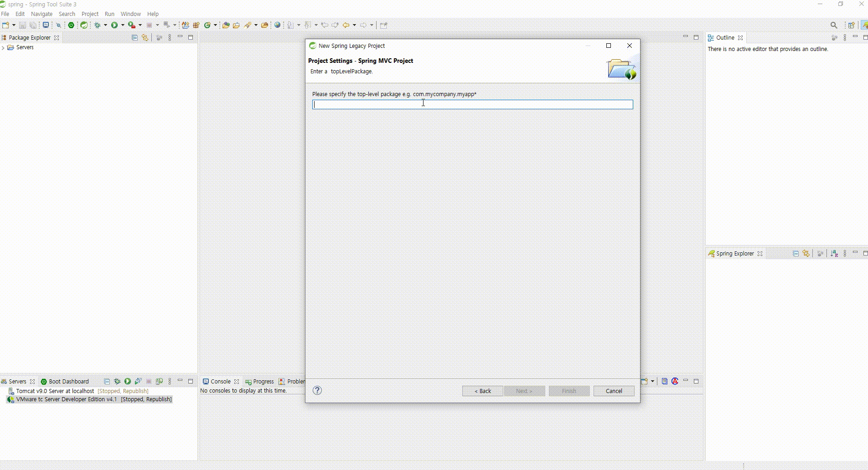This screenshot has width=868, height=470.
Task: Open the Help menu
Action: click(x=153, y=14)
